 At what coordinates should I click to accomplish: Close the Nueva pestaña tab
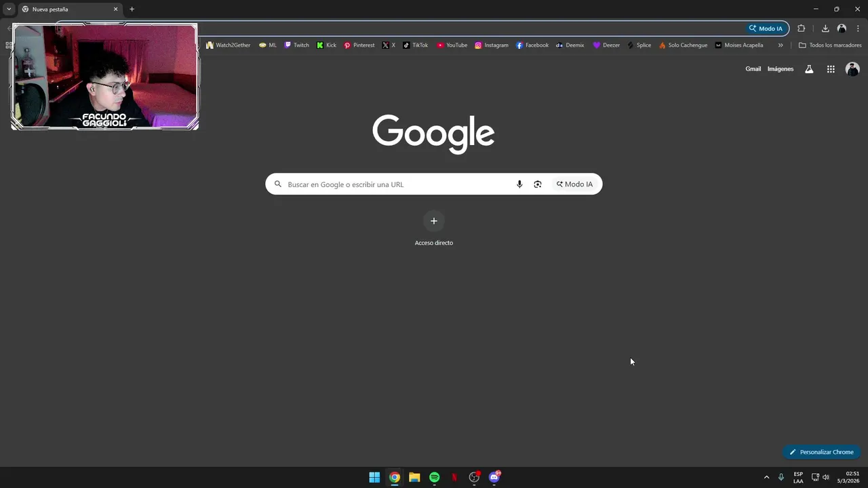115,9
